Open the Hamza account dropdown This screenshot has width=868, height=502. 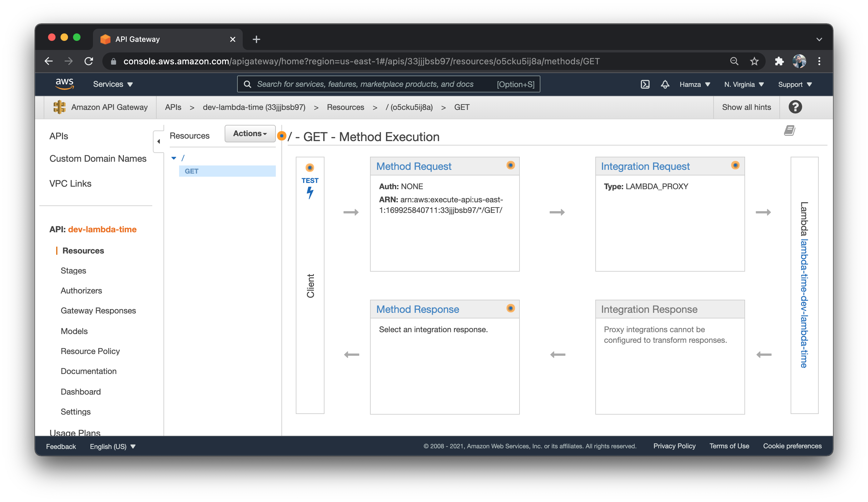tap(695, 84)
